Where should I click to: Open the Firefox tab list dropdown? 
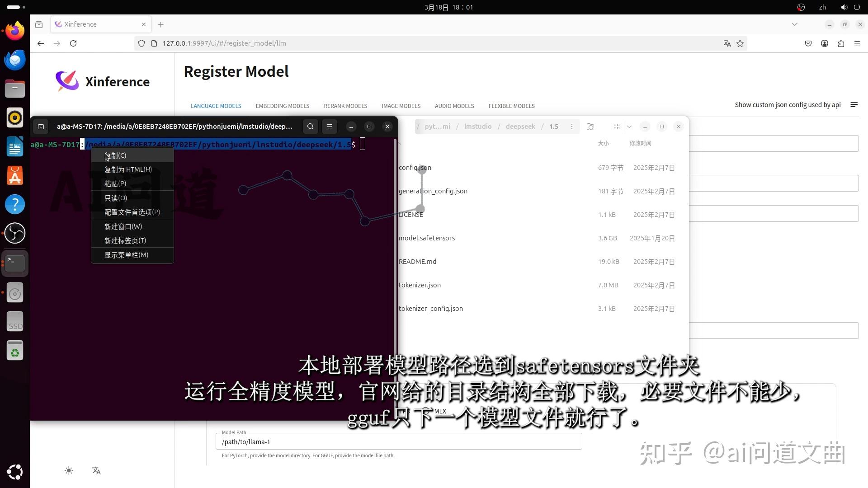(795, 24)
